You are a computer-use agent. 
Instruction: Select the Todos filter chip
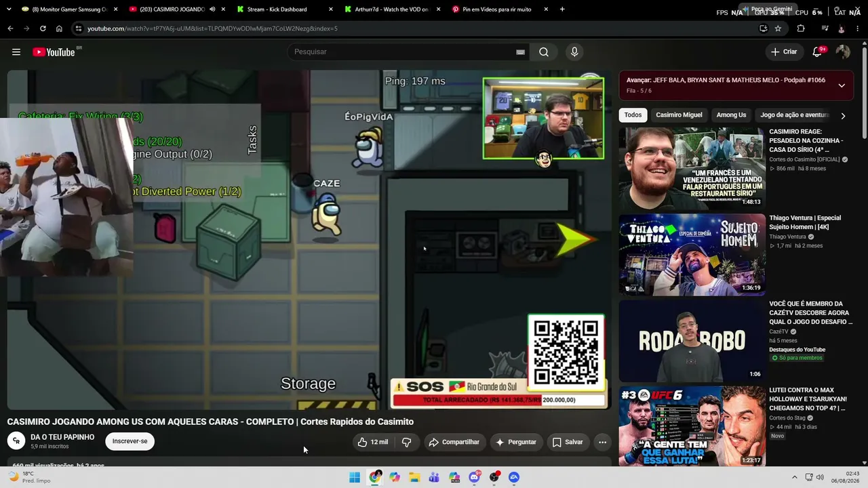633,115
